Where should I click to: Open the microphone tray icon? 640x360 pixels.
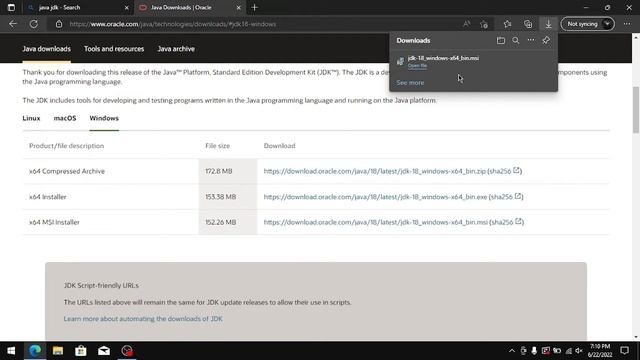tap(534, 351)
